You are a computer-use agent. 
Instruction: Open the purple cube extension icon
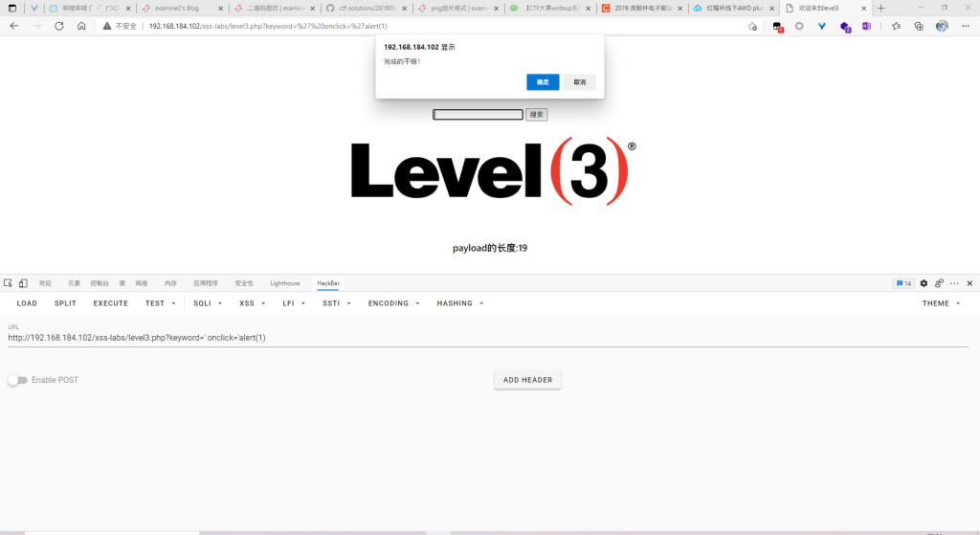(x=845, y=27)
